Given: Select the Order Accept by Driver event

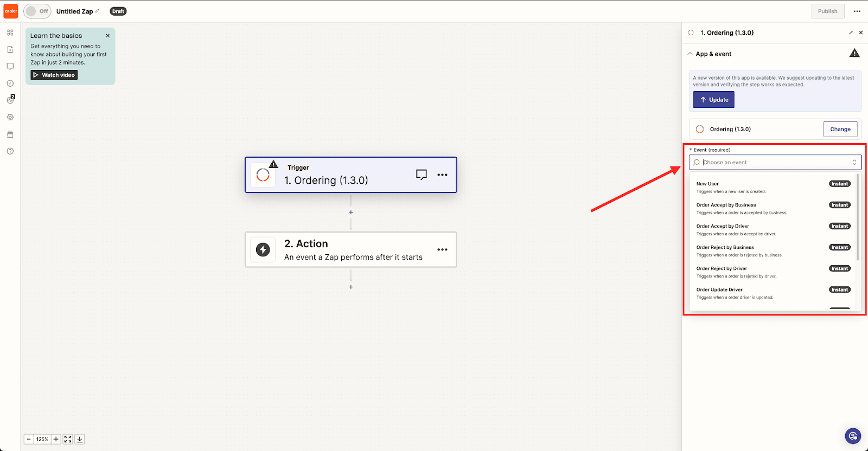Looking at the screenshot, I should tap(773, 229).
